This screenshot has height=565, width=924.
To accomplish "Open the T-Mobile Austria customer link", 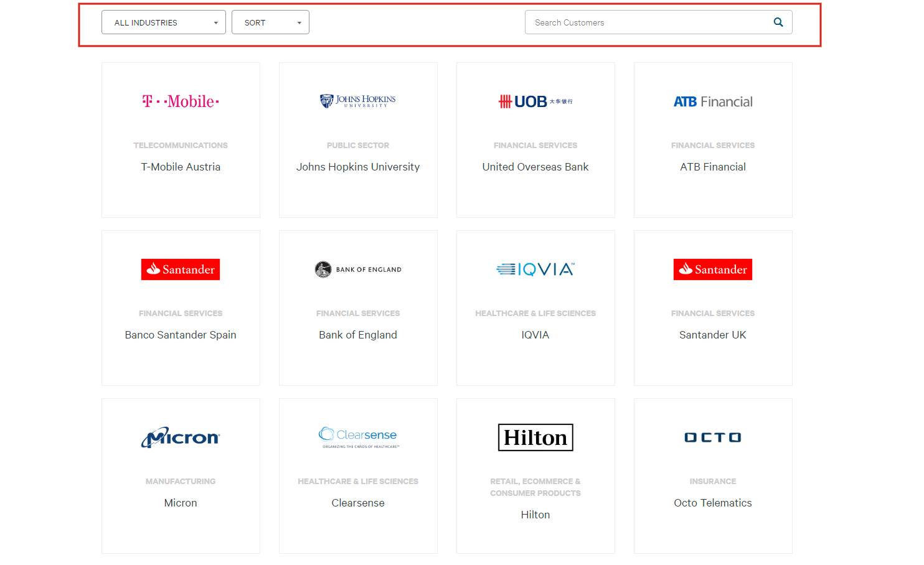I will pyautogui.click(x=181, y=167).
